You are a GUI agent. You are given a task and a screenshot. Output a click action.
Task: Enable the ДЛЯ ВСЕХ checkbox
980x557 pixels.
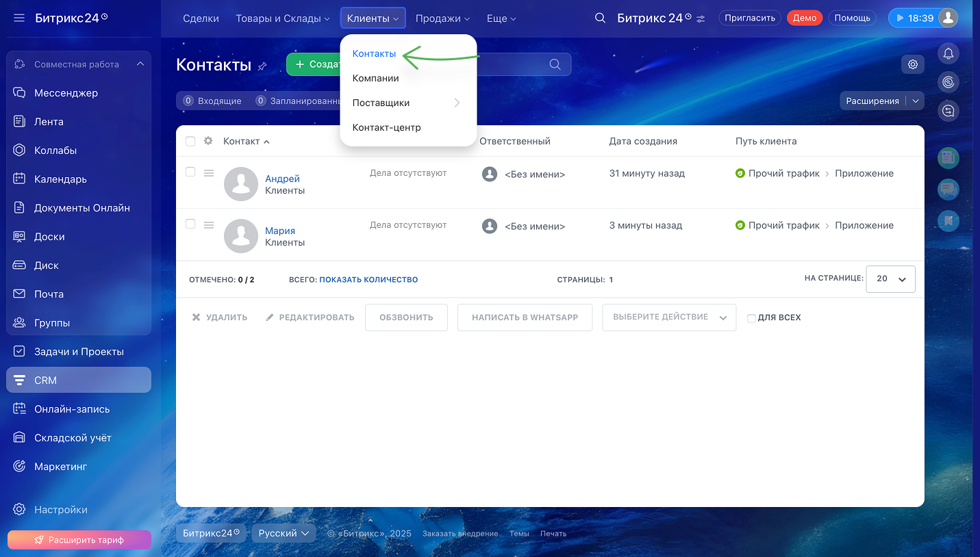[x=751, y=318]
